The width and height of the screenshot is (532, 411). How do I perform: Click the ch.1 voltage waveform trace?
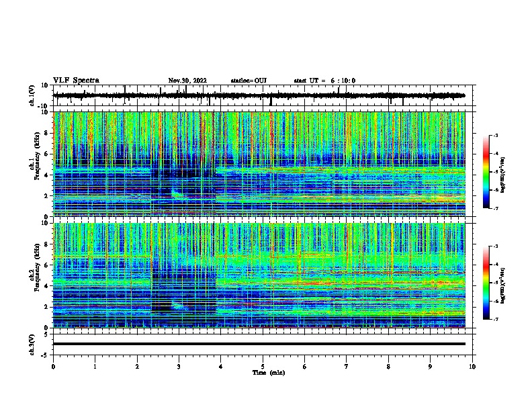[x=259, y=95]
